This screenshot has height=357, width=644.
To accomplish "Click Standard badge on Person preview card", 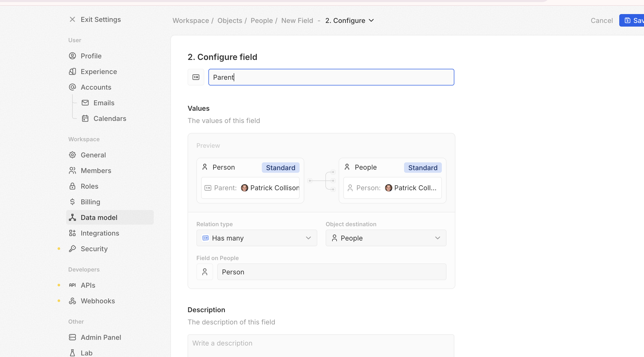I will click(x=281, y=168).
